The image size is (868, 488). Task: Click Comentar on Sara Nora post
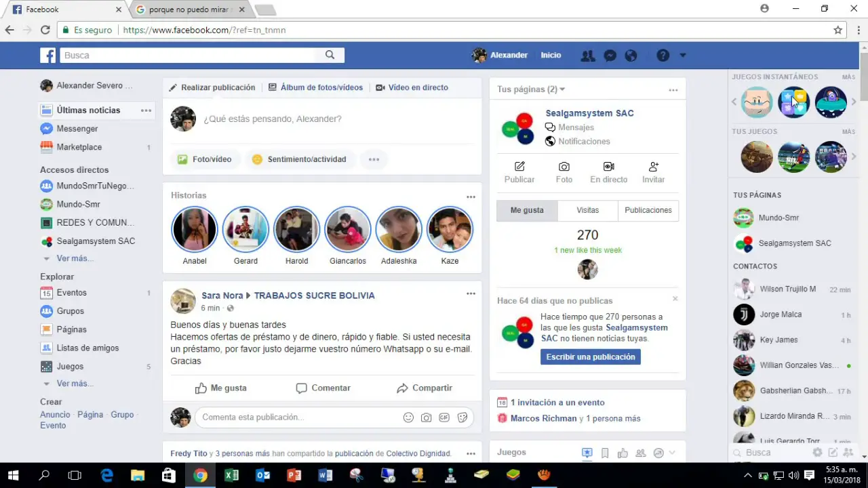(x=323, y=388)
